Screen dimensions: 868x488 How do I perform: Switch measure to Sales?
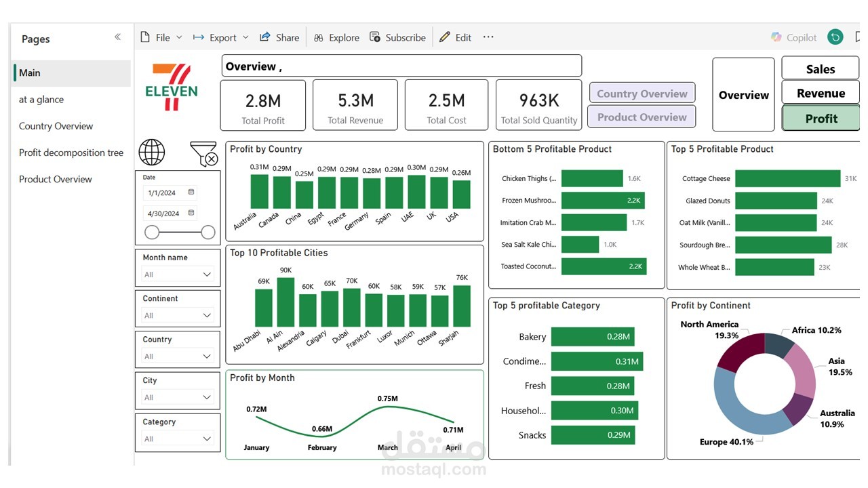821,68
